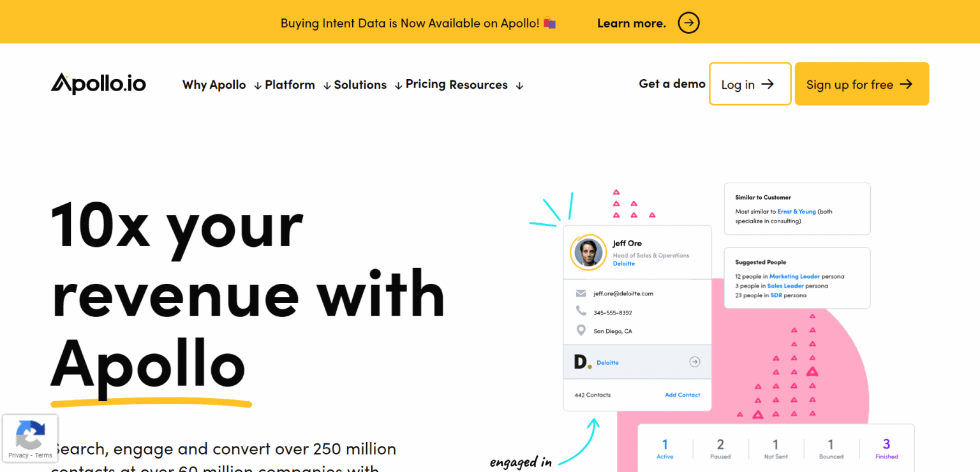Click the arrow icon next to Deloitte company
The height and width of the screenshot is (472, 980).
694,362
